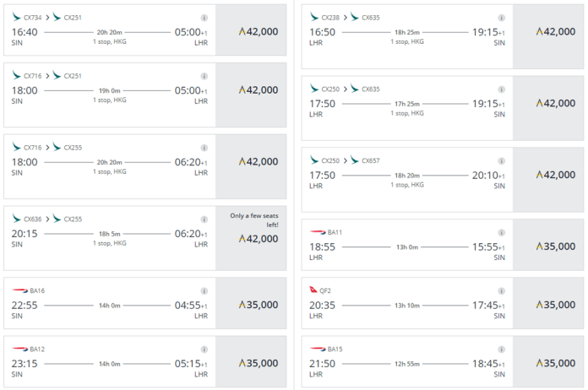The height and width of the screenshot is (390, 588).
Task: Show info for CX716 CX255 itinerary
Action: pos(204,148)
